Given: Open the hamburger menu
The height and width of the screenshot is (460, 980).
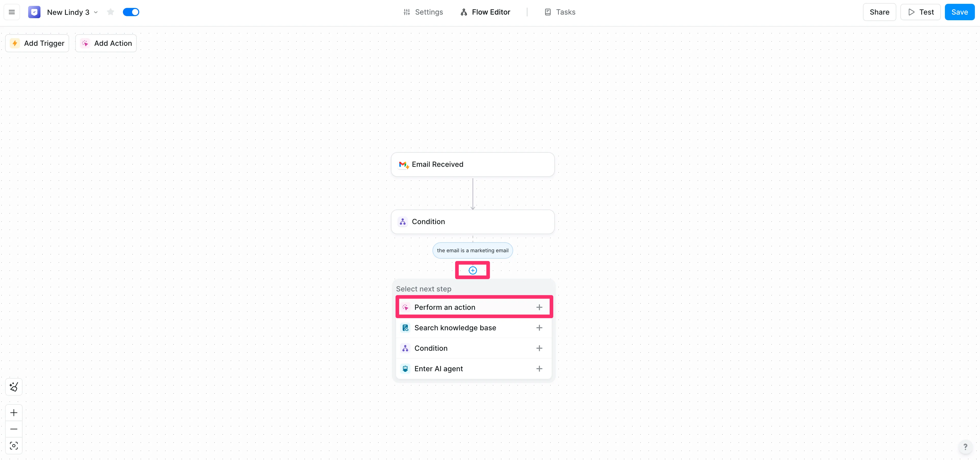Looking at the screenshot, I should click(12, 12).
